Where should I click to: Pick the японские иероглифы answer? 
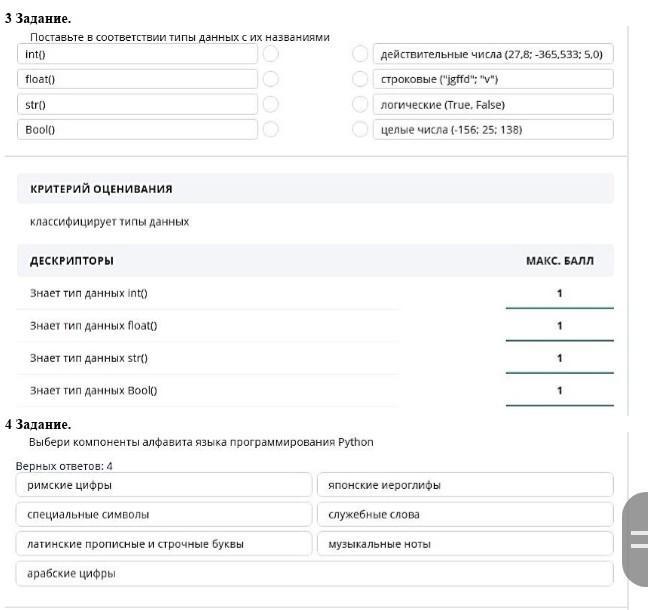tap(465, 485)
